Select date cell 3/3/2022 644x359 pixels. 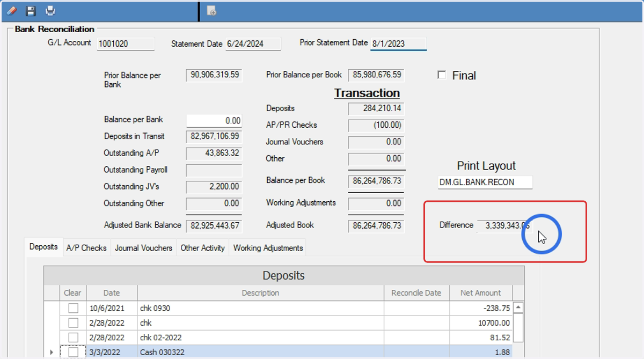[112, 352]
